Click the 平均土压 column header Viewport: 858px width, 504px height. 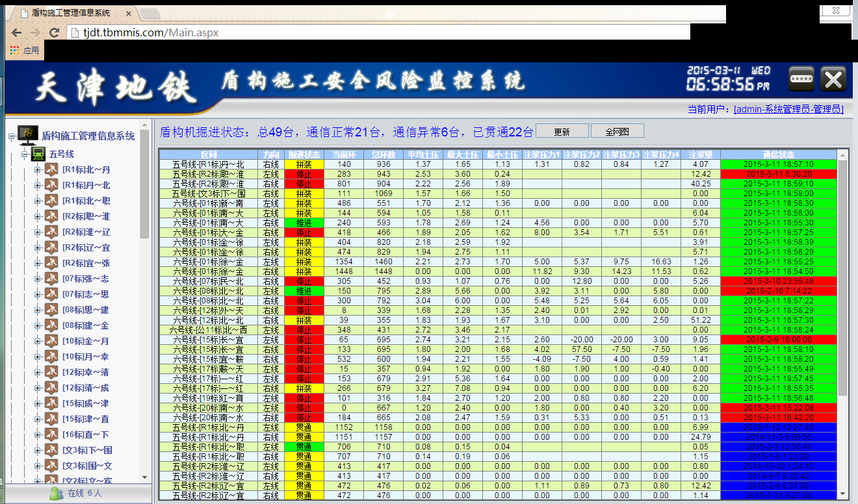click(x=423, y=155)
